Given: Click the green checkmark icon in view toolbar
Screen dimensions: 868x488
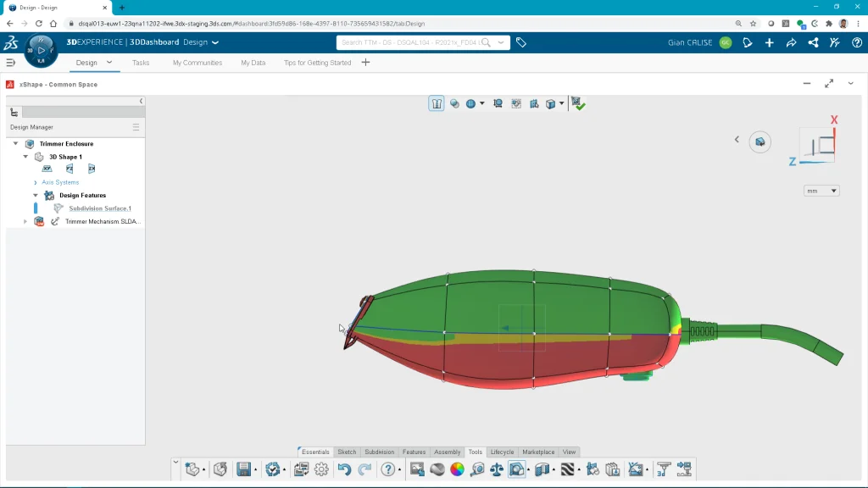Looking at the screenshot, I should 578,103.
